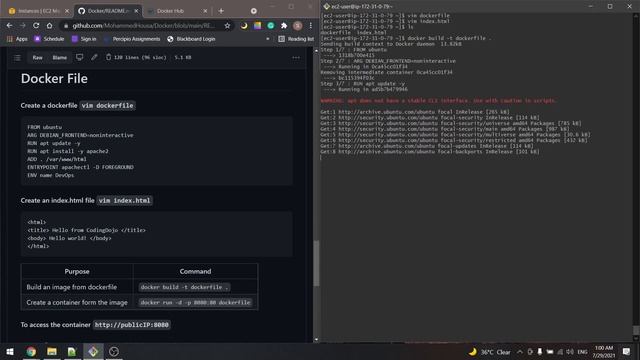Image resolution: width=640 pixels, height=360 pixels.
Task: Open Chrome home page icon
Action: (49, 25)
